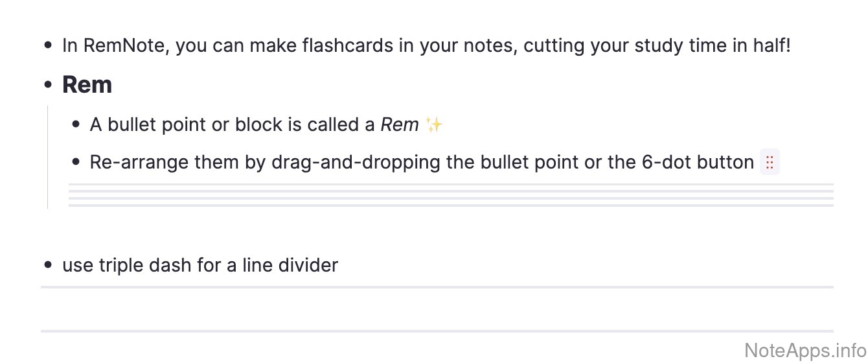Screen dimensions: 868x363
Task: Click the phrase "cutting your study time in half!"
Action: pyautogui.click(x=657, y=47)
